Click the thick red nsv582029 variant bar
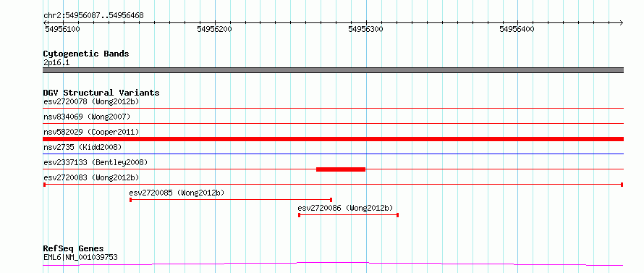Image resolution: width=644 pixels, height=273 pixels. tap(333, 139)
